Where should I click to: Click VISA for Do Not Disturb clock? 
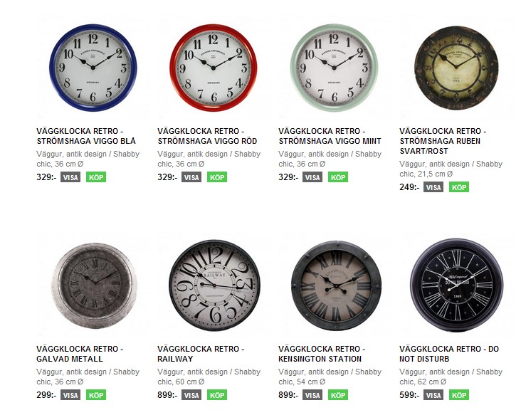[x=433, y=395]
